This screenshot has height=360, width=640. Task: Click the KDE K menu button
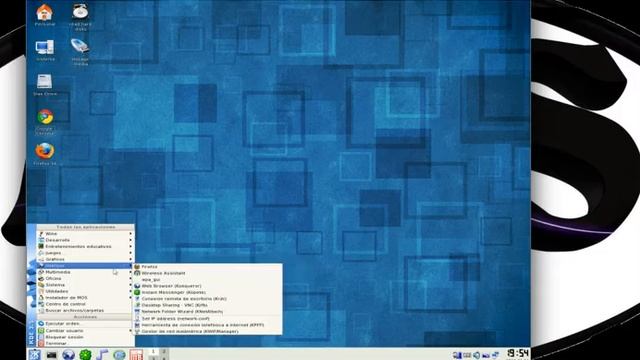coord(34,354)
